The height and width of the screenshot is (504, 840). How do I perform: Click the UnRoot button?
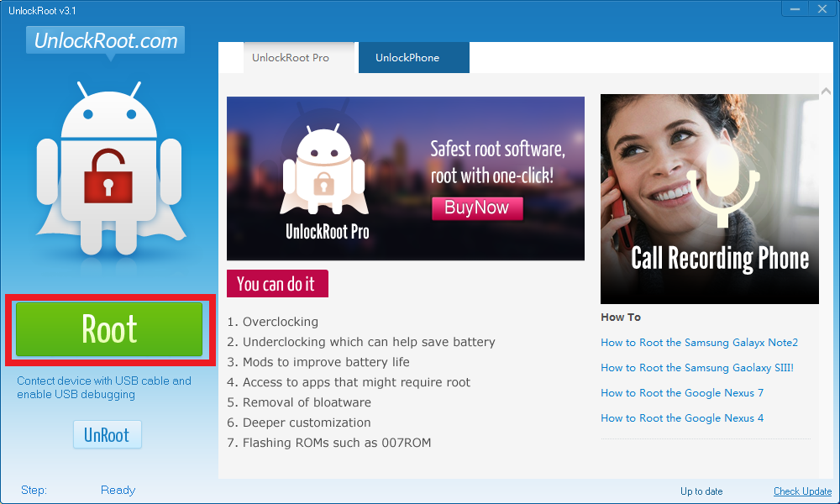[108, 434]
